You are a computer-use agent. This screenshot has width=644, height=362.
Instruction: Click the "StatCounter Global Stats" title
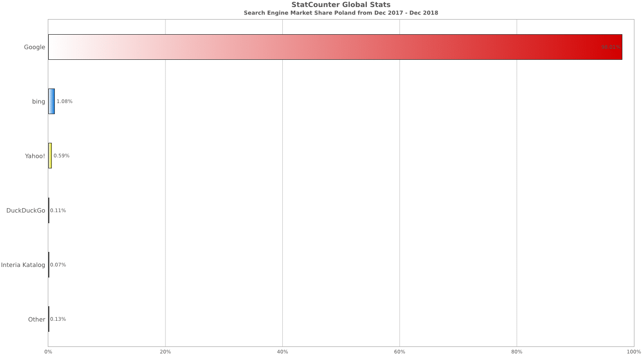[x=341, y=5]
